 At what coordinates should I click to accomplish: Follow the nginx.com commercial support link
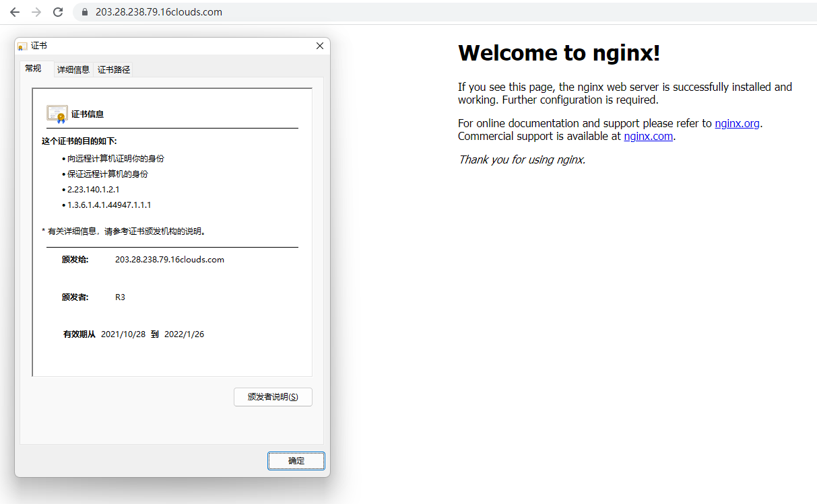(648, 136)
